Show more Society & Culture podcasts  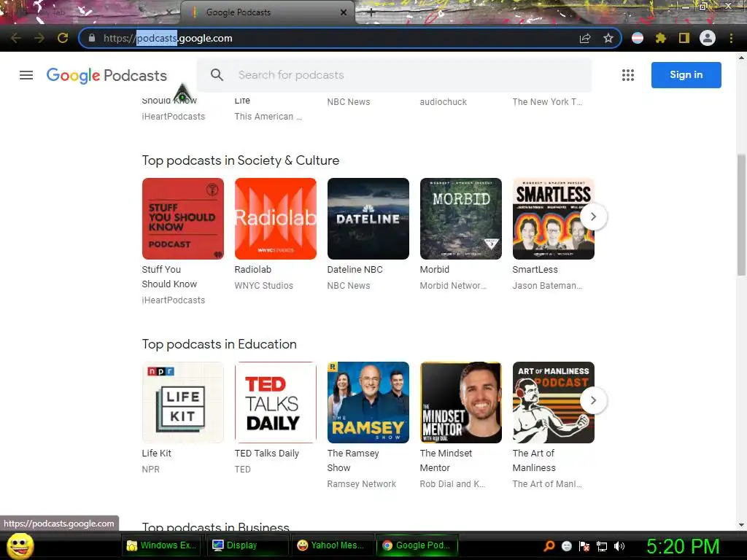click(593, 217)
